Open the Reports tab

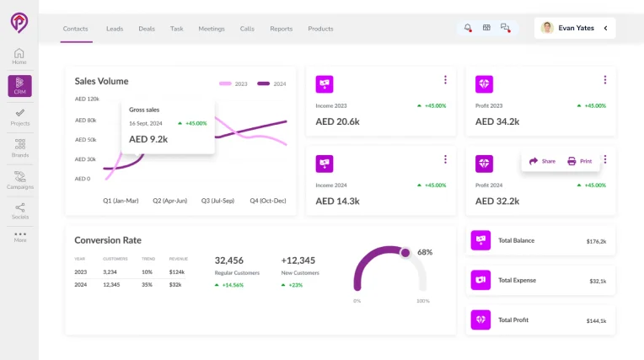(282, 29)
